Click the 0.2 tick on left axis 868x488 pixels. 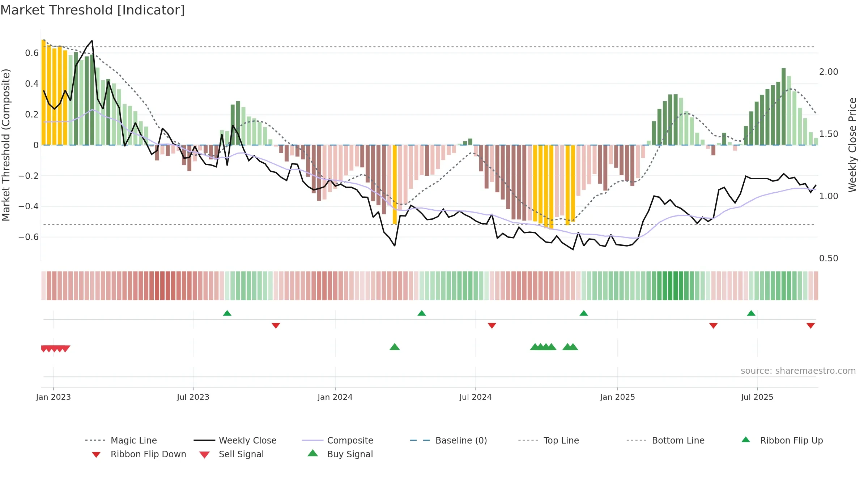[x=32, y=115]
